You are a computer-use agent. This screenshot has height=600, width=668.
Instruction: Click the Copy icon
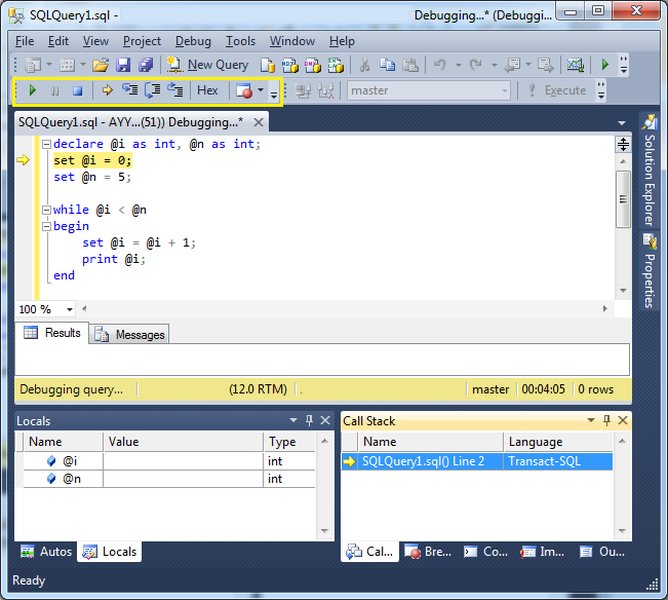click(387, 65)
